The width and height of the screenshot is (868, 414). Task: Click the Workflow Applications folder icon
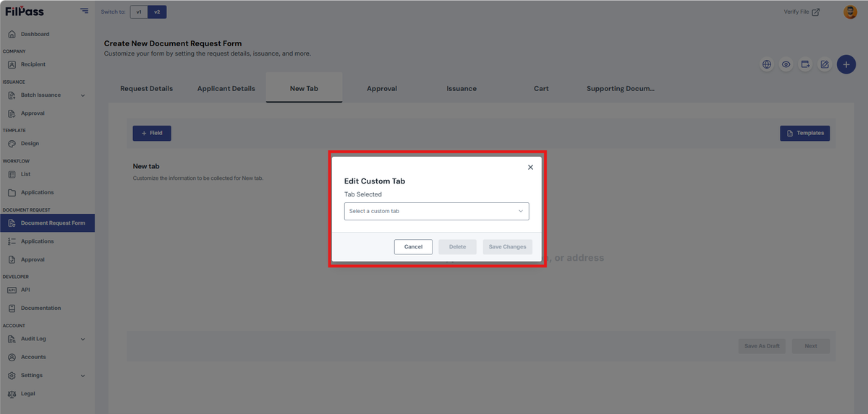[12, 193]
